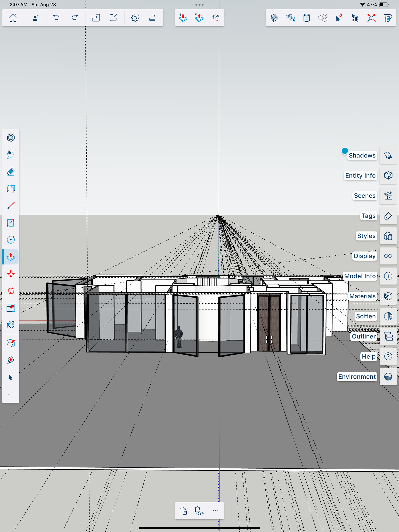Open the Tags label

click(368, 216)
